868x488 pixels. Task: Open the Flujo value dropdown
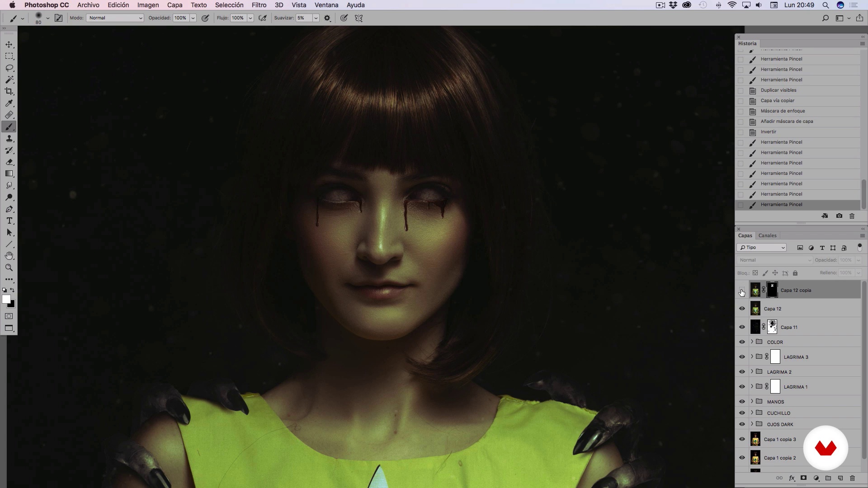(x=250, y=18)
